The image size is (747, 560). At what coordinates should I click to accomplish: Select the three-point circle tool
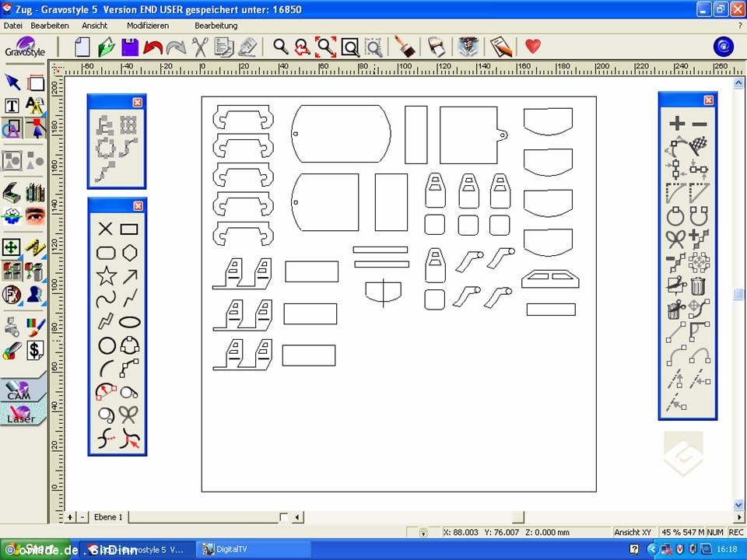tap(130, 345)
